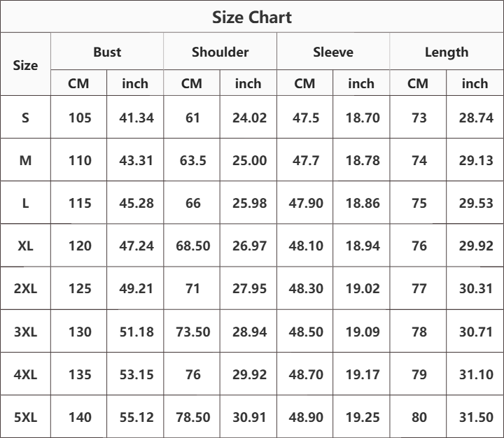Select bust inch value 43.31

coord(136,160)
